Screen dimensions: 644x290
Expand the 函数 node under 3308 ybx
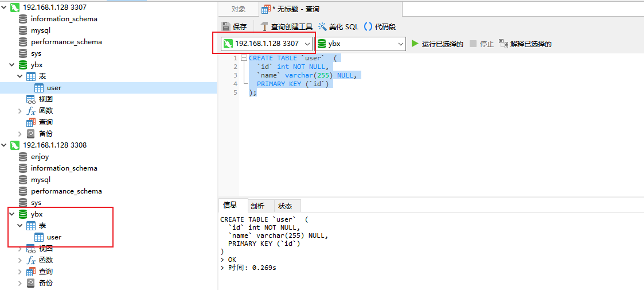[x=19, y=260]
